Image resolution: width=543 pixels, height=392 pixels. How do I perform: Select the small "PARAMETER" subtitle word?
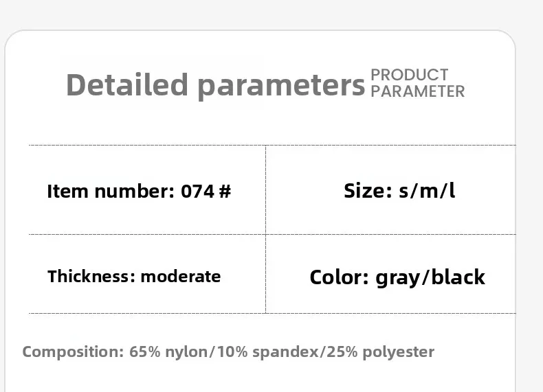point(418,91)
